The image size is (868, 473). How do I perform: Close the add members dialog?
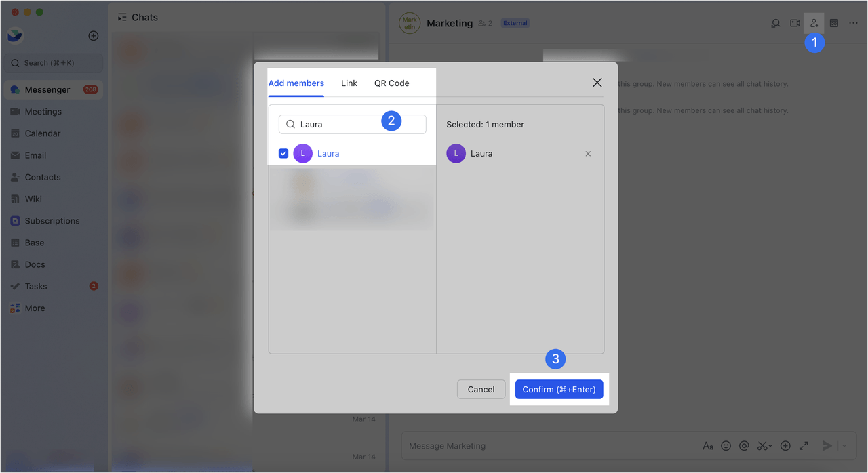pyautogui.click(x=597, y=83)
